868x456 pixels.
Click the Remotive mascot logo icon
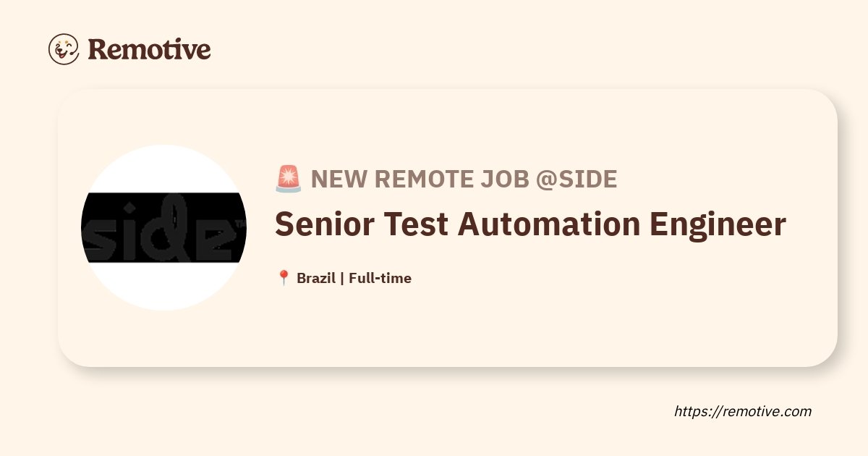pos(64,49)
